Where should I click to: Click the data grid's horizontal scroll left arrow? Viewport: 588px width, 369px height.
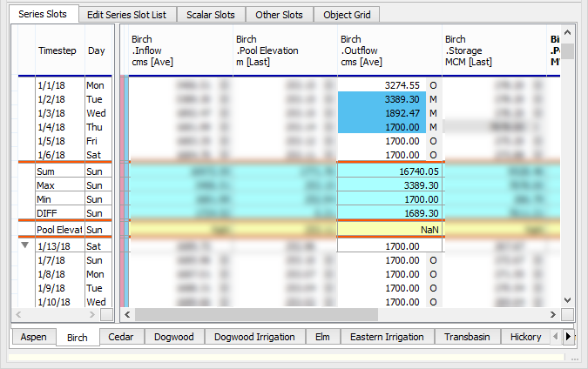click(x=126, y=314)
